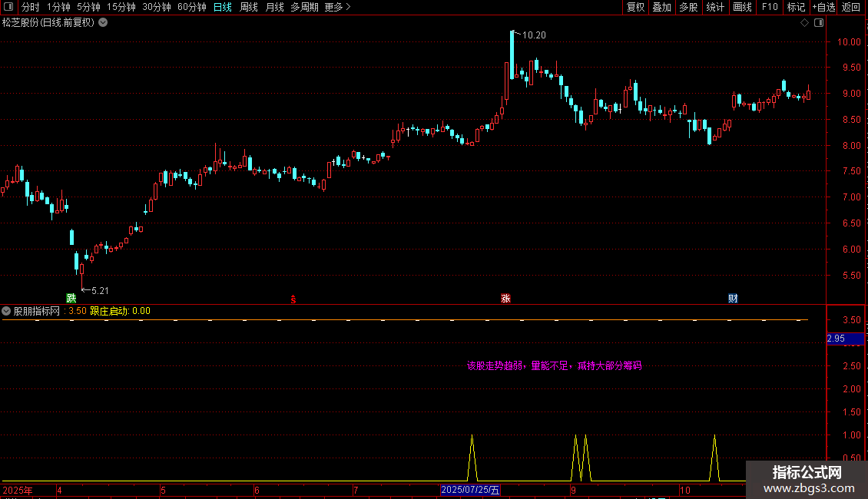868x499 pixels.
Task: Select the 30分钟 period tab
Action: coord(157,7)
